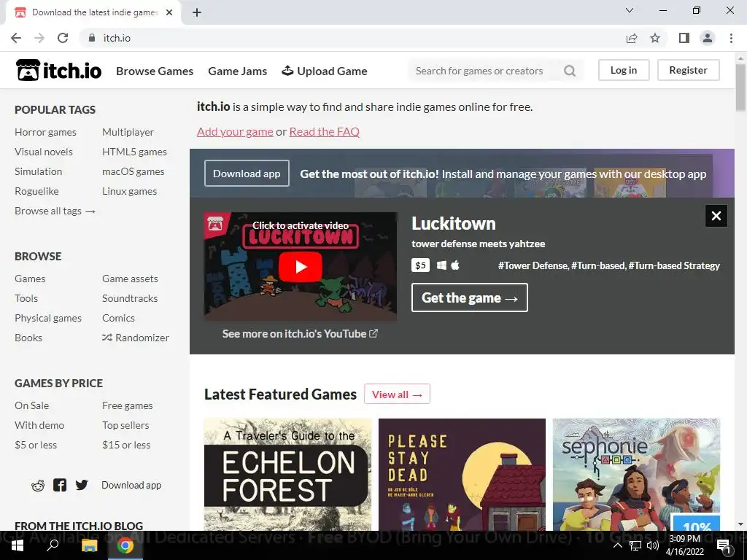
Task: Close the Luckitown featured banner
Action: tap(716, 216)
